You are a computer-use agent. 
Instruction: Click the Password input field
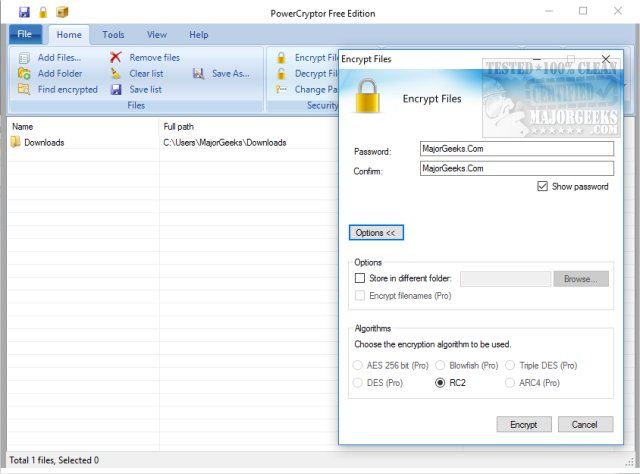pyautogui.click(x=517, y=149)
